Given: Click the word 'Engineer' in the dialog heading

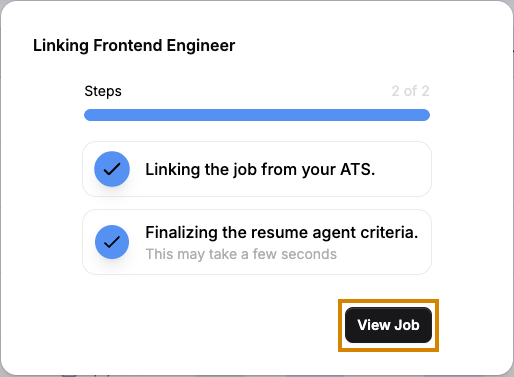Looking at the screenshot, I should click(x=201, y=46).
